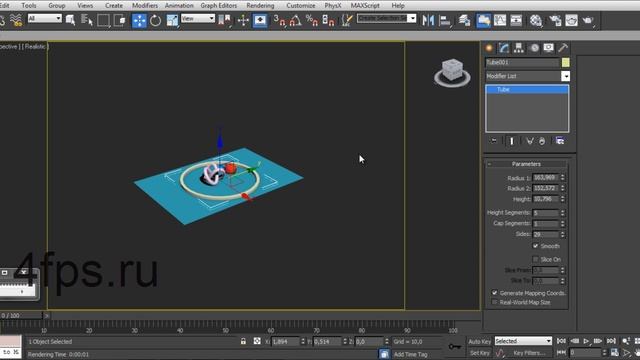This screenshot has height=360, width=640.
Task: Open the Render Setup icon
Action: (x=555, y=20)
